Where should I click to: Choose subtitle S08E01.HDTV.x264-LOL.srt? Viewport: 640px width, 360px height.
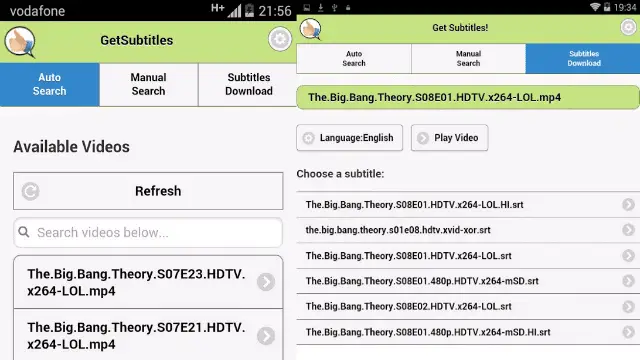point(468,256)
